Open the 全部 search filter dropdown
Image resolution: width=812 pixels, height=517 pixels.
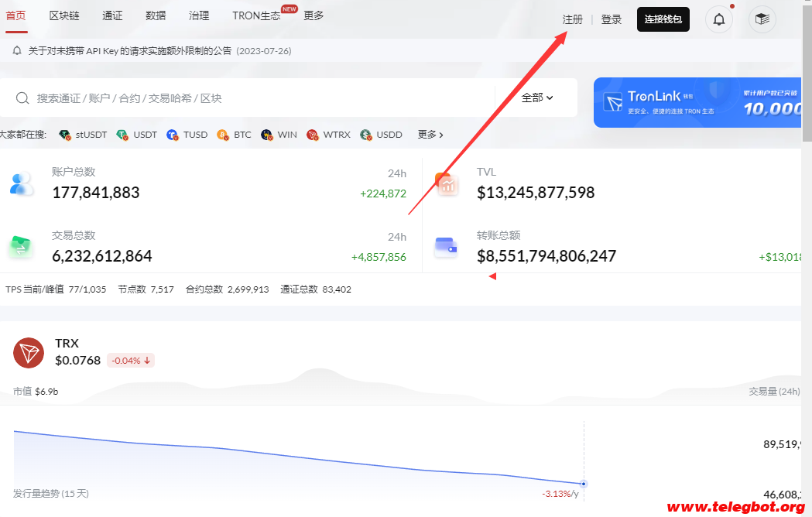click(537, 98)
